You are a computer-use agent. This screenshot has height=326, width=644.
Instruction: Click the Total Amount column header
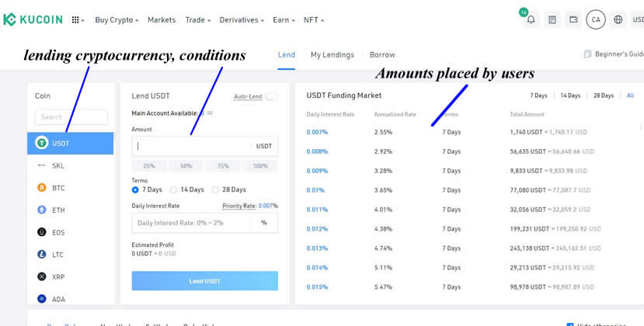527,115
